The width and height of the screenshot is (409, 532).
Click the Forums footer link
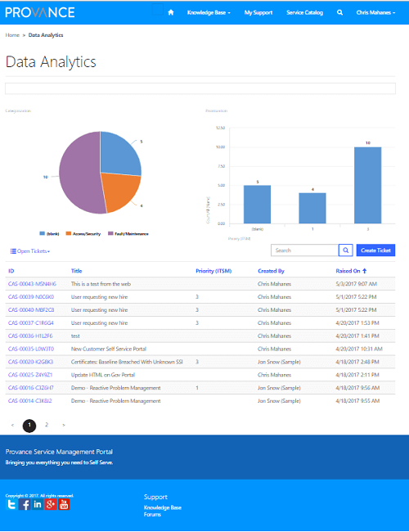coord(152,514)
